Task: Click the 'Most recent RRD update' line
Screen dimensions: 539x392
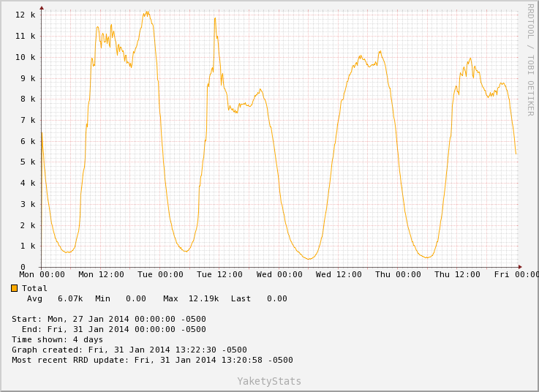Action: point(152,360)
